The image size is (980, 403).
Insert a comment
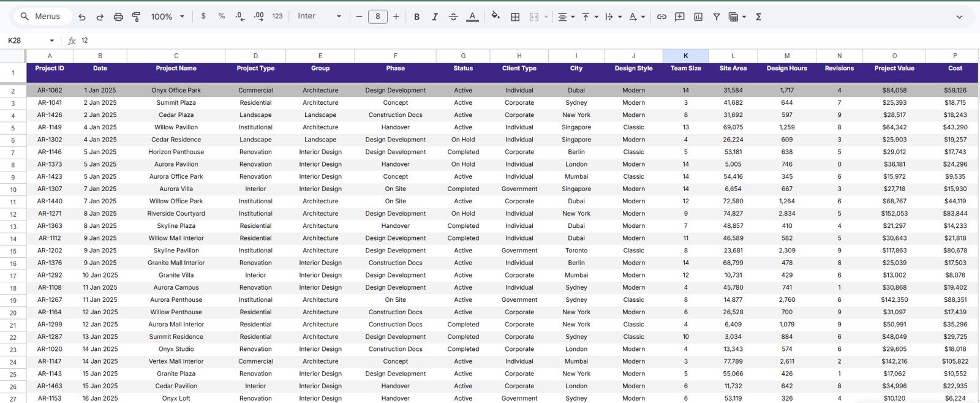tap(680, 17)
